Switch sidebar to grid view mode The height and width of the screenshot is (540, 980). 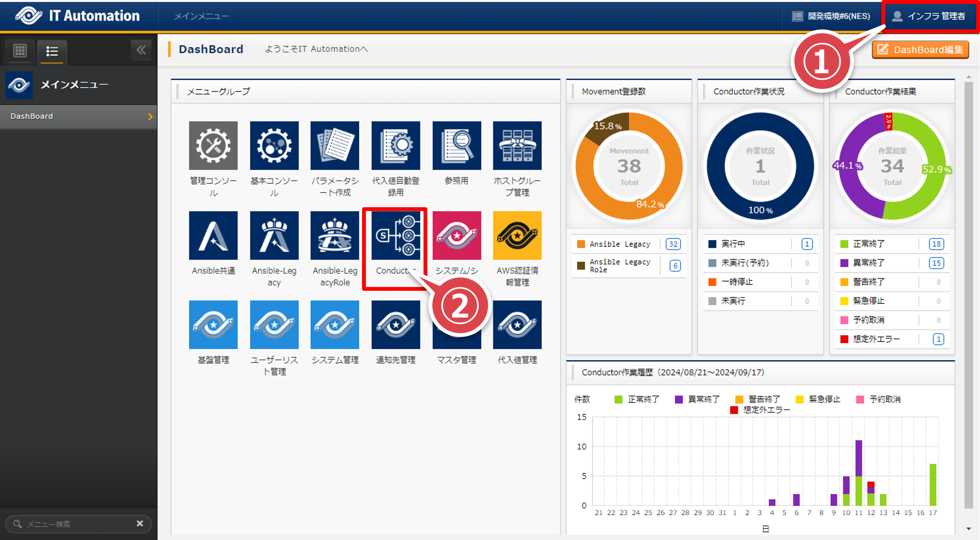tap(20, 50)
